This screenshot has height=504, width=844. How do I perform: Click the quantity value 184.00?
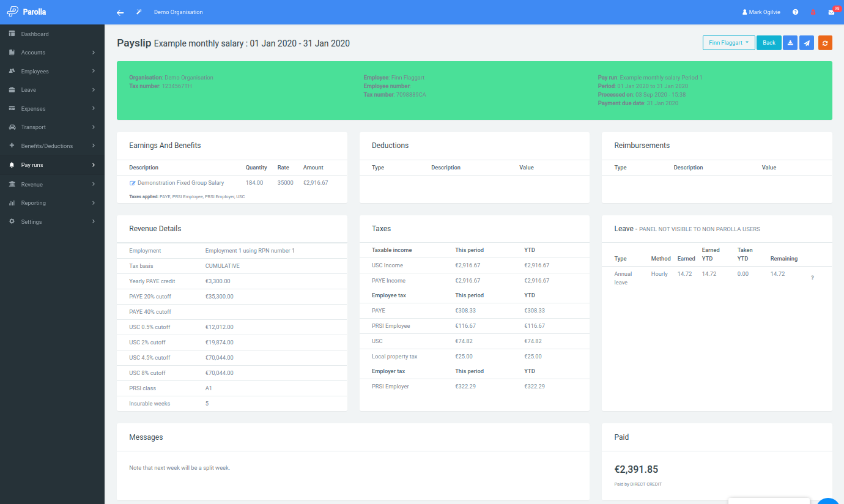[x=254, y=183]
